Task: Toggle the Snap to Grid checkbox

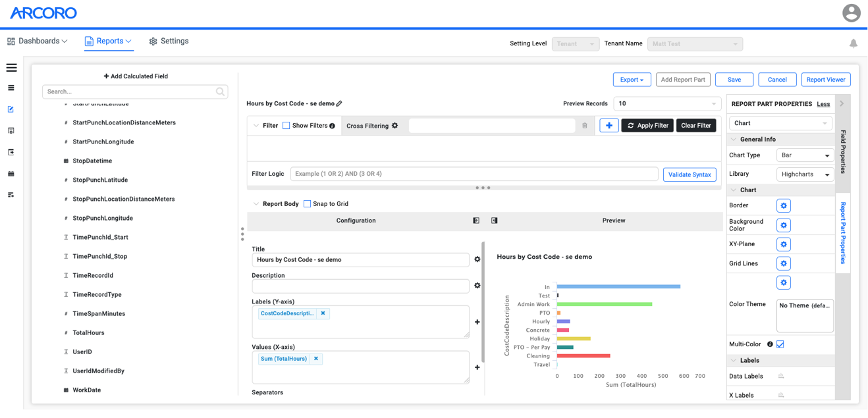Action: (x=307, y=203)
